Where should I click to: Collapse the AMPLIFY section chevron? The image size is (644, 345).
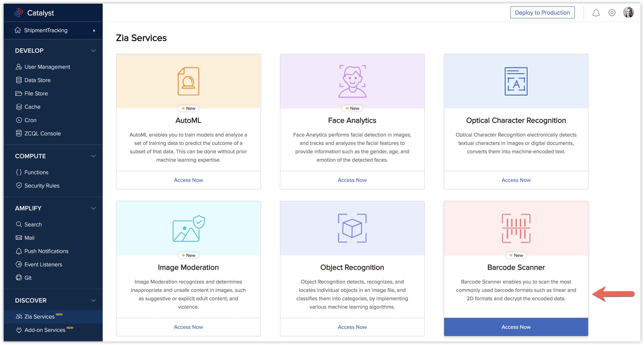93,208
